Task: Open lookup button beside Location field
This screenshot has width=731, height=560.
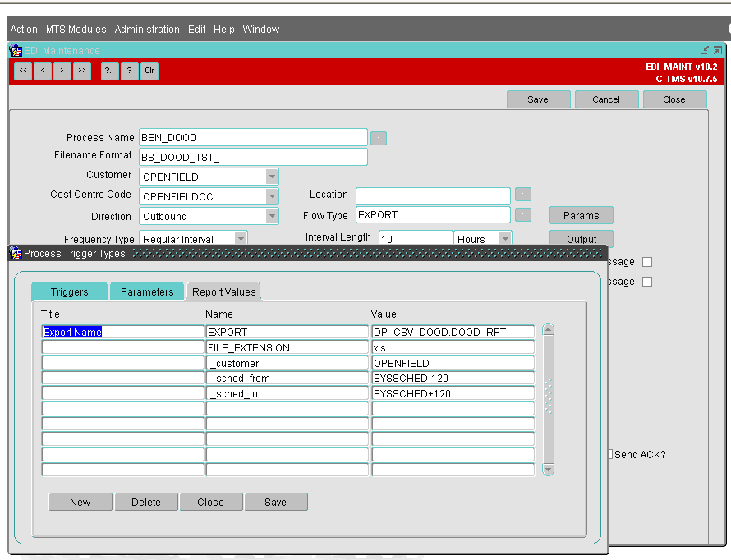Action: (523, 195)
